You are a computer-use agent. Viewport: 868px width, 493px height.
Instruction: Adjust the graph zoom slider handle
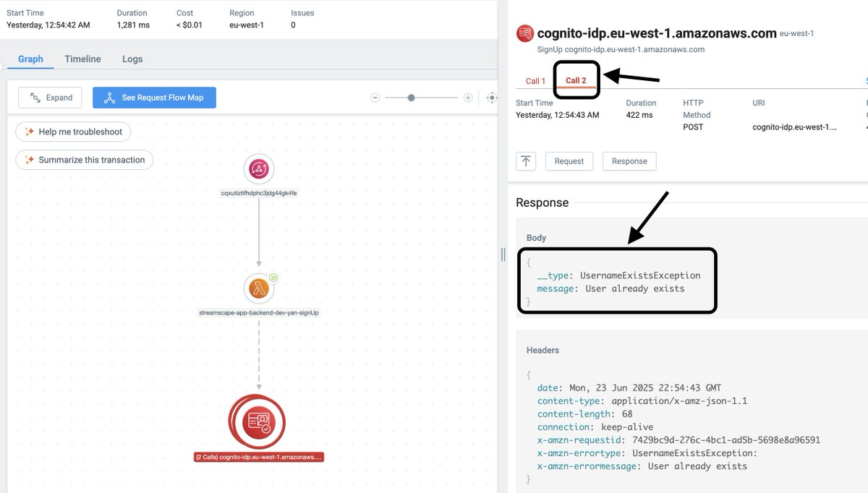[x=411, y=98]
